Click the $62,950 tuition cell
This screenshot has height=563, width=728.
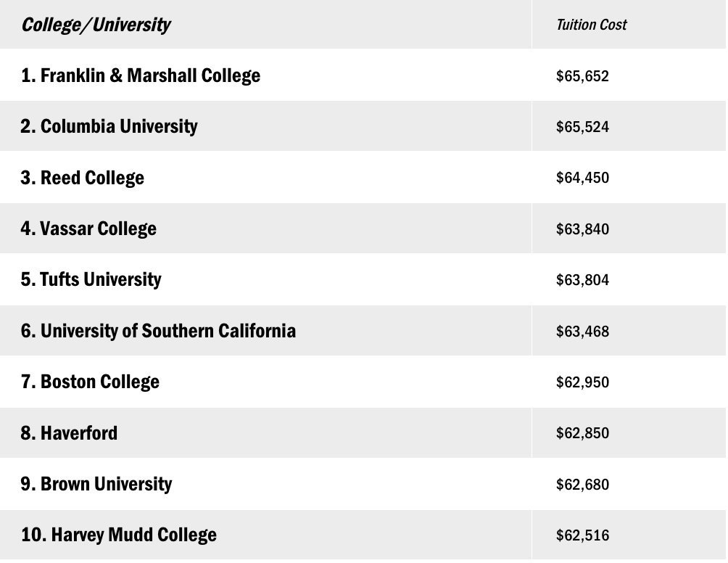point(582,382)
